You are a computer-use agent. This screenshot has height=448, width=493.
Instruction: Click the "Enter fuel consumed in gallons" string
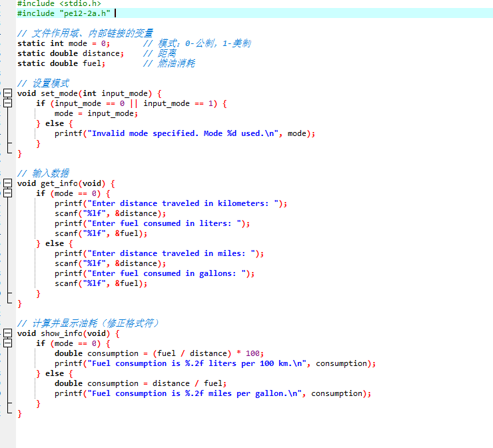167,273
